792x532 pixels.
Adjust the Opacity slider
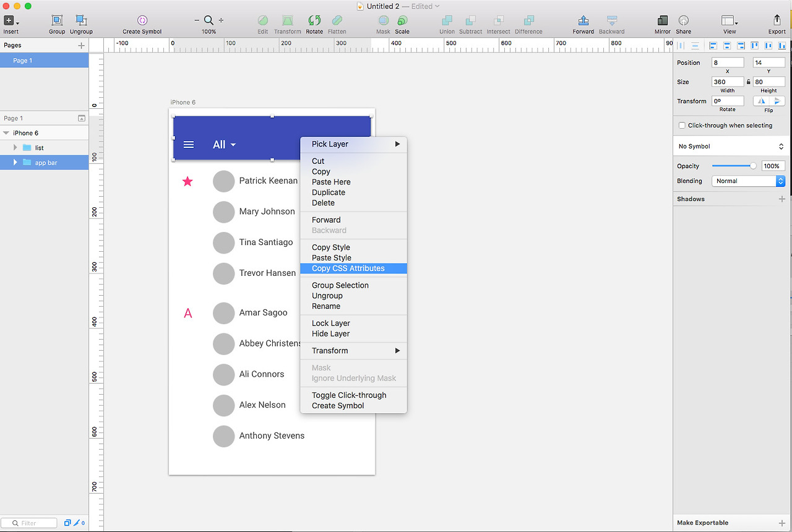point(733,166)
